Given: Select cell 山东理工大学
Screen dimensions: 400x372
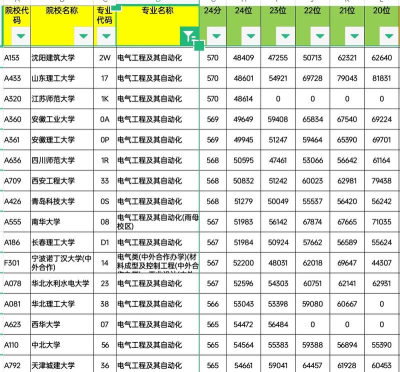Looking at the screenshot, I should (62, 78).
